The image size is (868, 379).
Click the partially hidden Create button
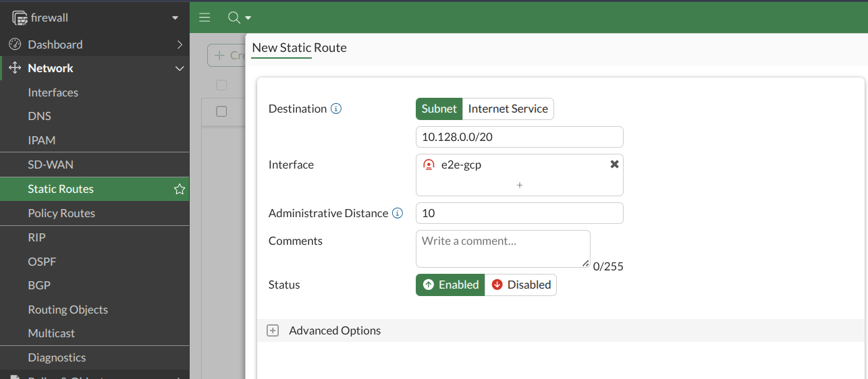click(227, 55)
